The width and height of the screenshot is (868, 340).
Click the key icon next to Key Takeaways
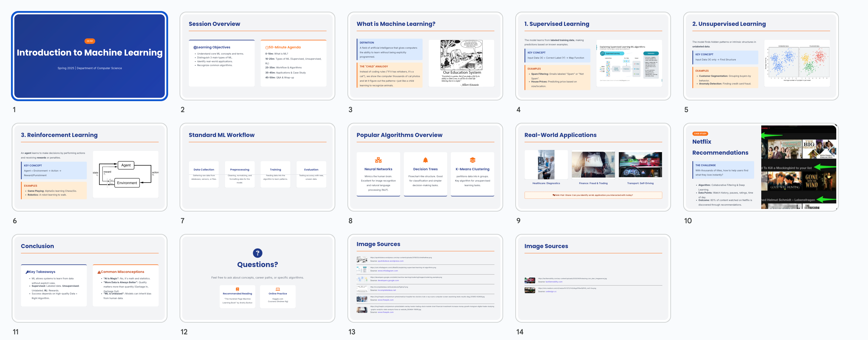click(x=27, y=272)
